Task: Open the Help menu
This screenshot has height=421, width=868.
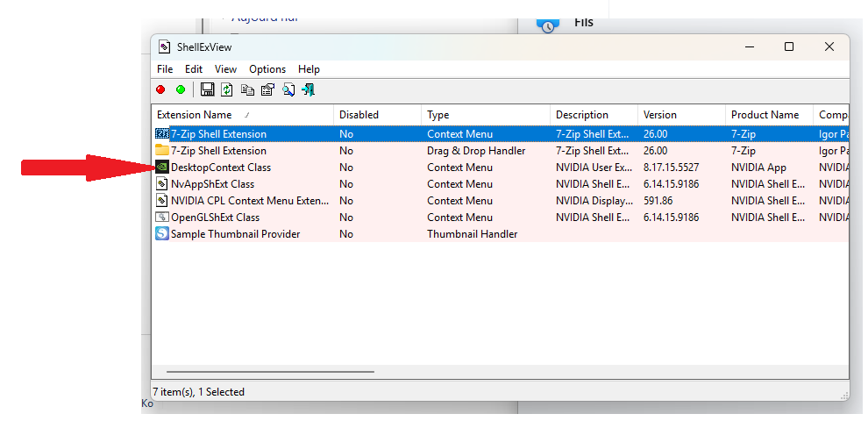Action: click(309, 69)
